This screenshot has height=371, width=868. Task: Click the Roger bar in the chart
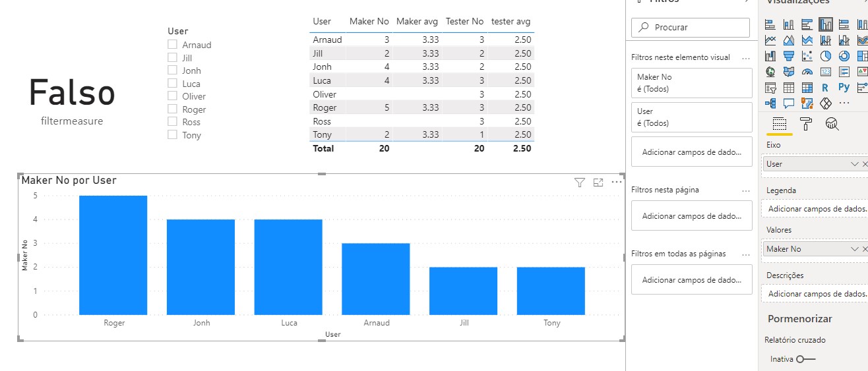point(113,255)
